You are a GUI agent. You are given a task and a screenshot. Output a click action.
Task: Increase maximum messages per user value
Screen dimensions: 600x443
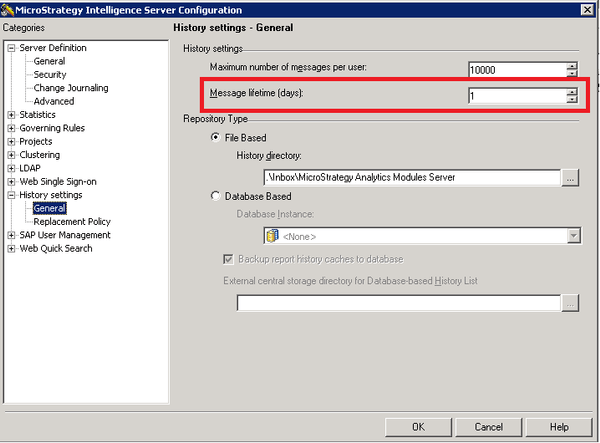[572, 66]
